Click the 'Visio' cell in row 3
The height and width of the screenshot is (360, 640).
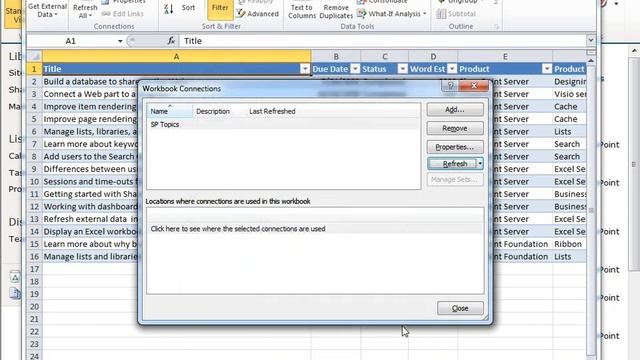click(x=570, y=94)
